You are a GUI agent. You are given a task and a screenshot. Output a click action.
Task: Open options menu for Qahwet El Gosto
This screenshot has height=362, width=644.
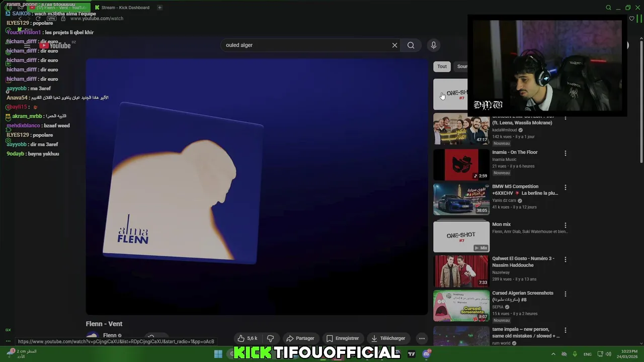tap(566, 259)
